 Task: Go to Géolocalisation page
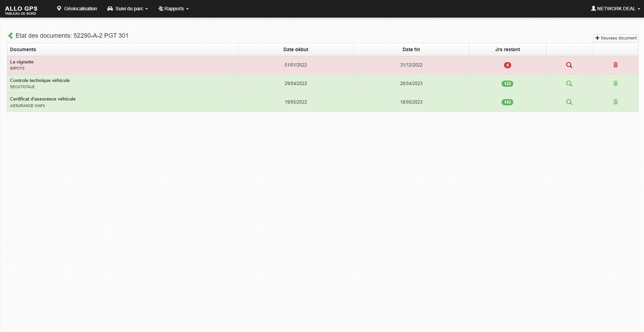(x=77, y=8)
